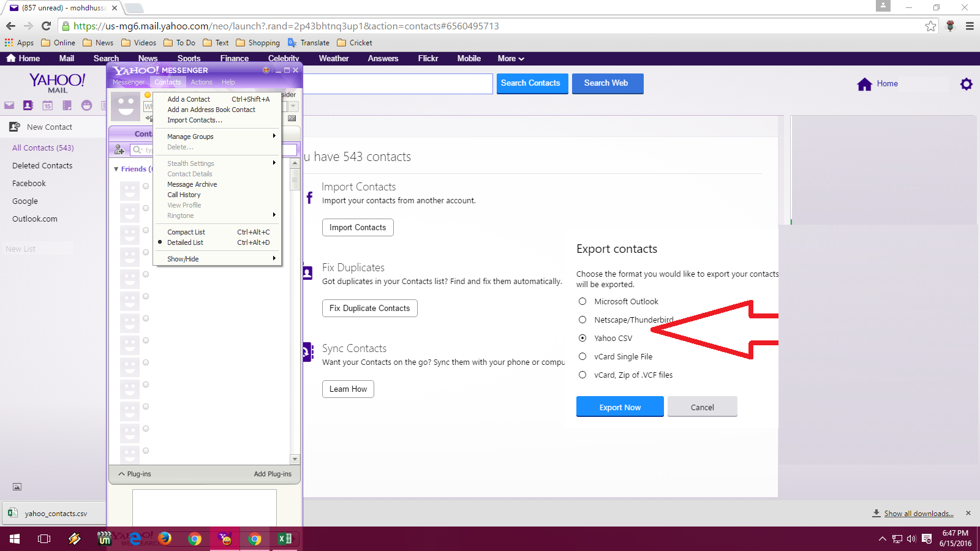The image size is (980, 551).
Task: Open the Actions menu in Messenger
Action: tap(201, 82)
